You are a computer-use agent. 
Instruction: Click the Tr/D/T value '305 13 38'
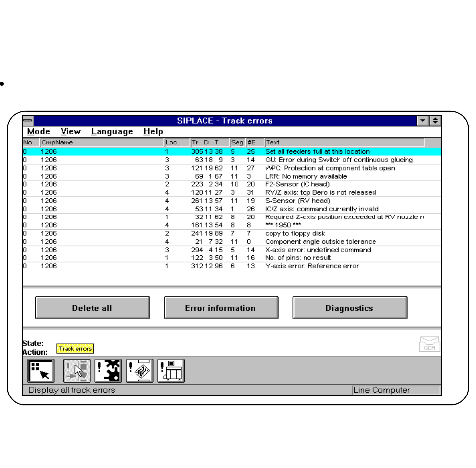click(x=207, y=152)
